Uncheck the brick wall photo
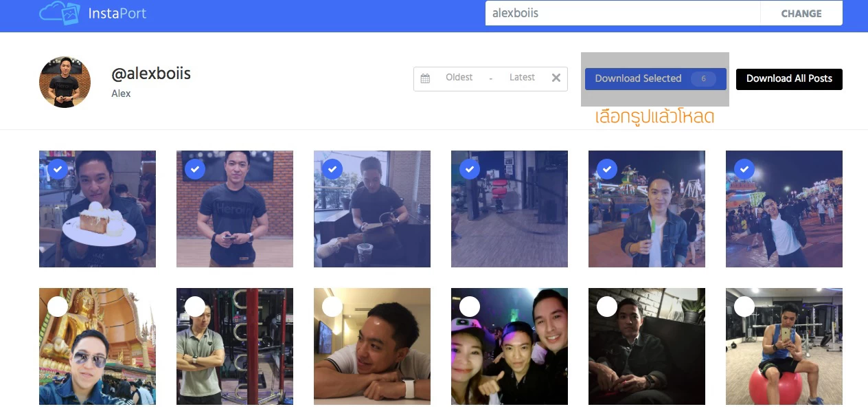 (x=195, y=168)
